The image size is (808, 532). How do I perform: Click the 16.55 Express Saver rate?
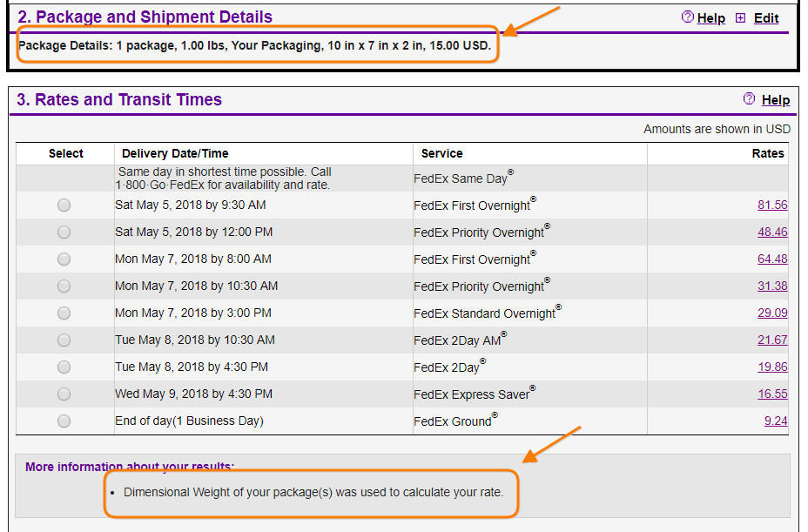tap(771, 393)
